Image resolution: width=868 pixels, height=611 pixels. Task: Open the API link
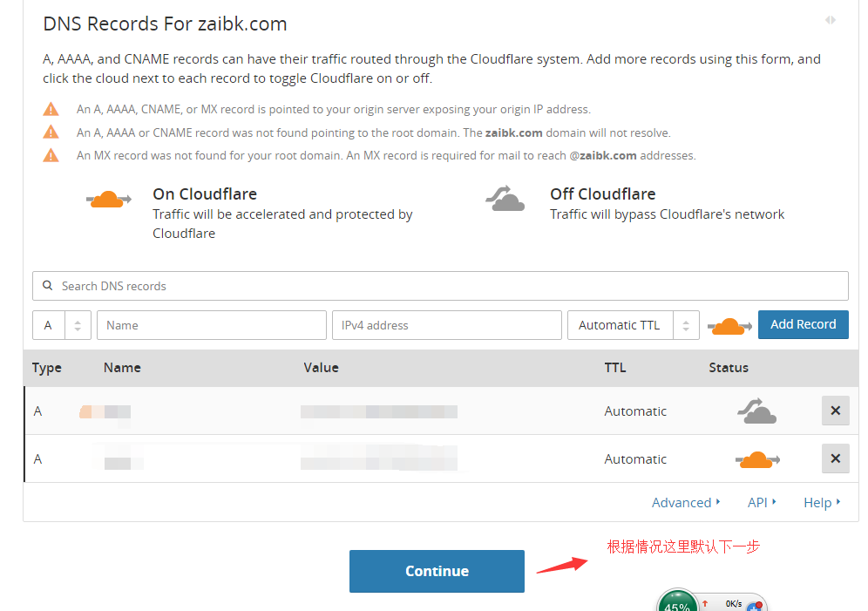pyautogui.click(x=762, y=503)
